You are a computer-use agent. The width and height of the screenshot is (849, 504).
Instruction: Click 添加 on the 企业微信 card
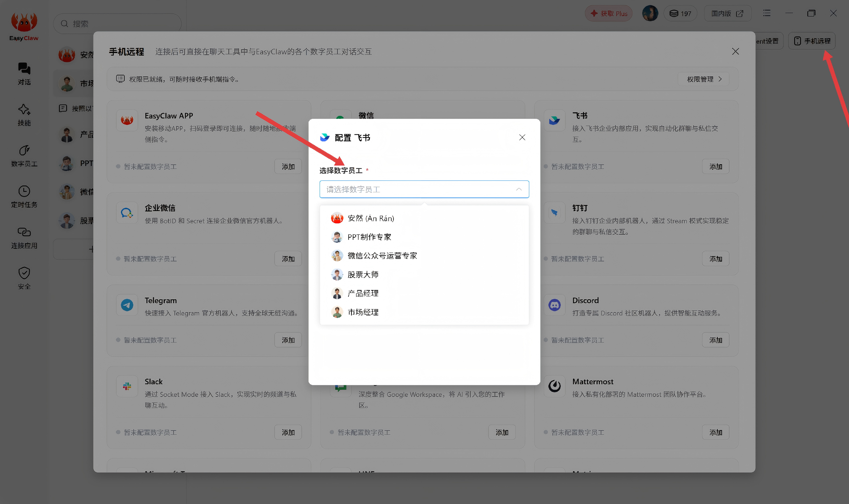tap(288, 259)
